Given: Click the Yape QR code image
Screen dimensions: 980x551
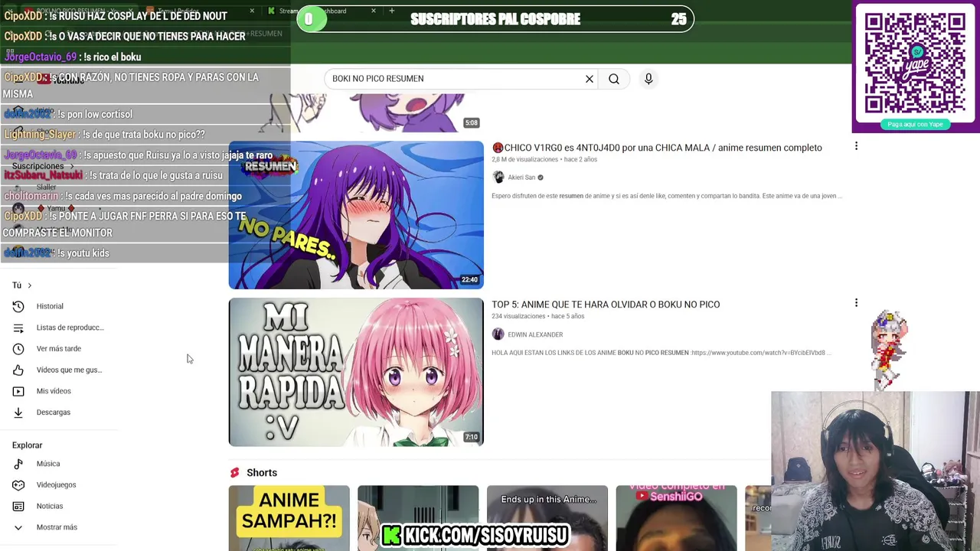Looking at the screenshot, I should coord(915,63).
